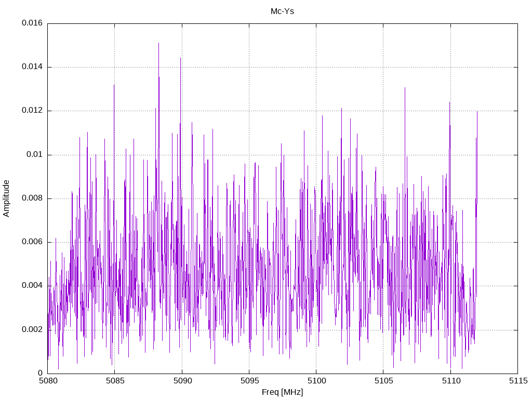
Task: Click the 5095 x-axis tick label
Action: 249,381
